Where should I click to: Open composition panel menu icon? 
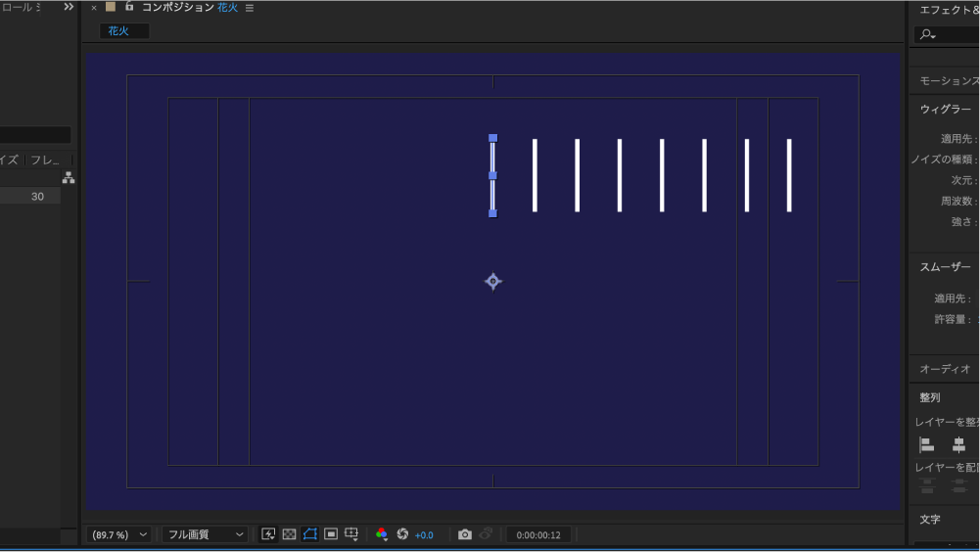(250, 8)
